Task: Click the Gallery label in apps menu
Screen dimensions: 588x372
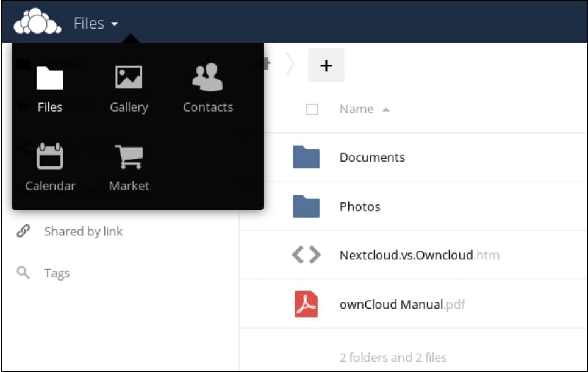Action: (x=129, y=107)
